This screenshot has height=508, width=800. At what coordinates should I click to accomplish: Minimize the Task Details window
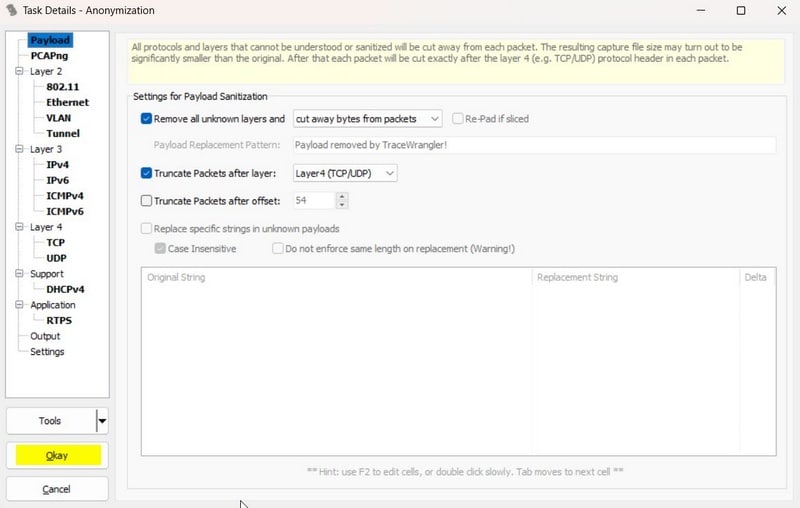click(701, 10)
